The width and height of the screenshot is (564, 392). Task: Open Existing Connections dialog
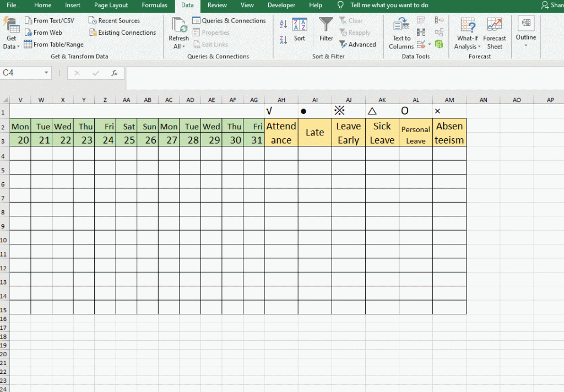pyautogui.click(x=122, y=32)
